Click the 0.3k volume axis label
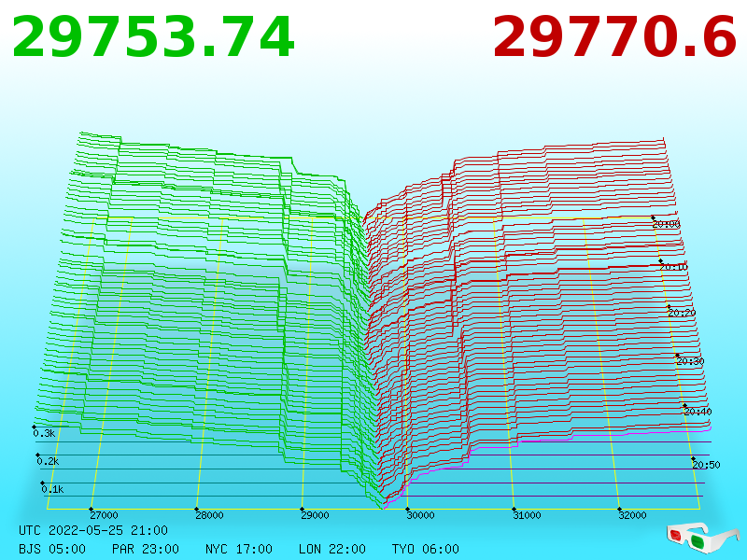The image size is (747, 560). 44,433
